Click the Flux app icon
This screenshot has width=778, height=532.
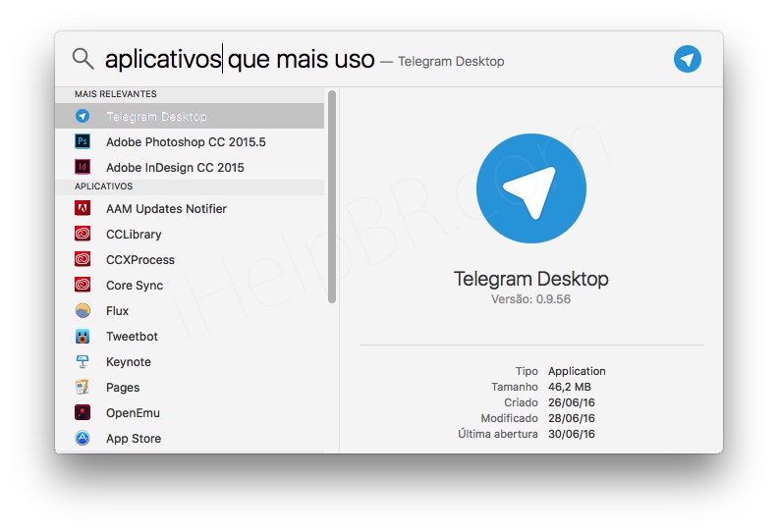point(83,310)
